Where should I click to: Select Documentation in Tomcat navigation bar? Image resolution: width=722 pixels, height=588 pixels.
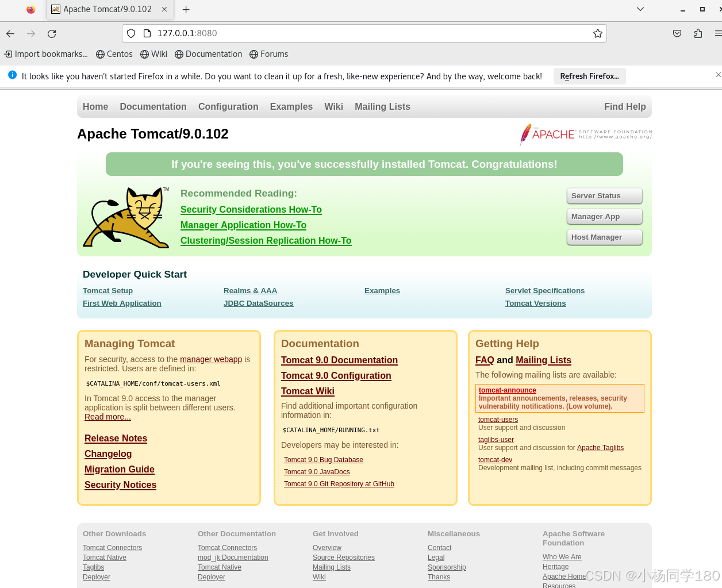[153, 107]
